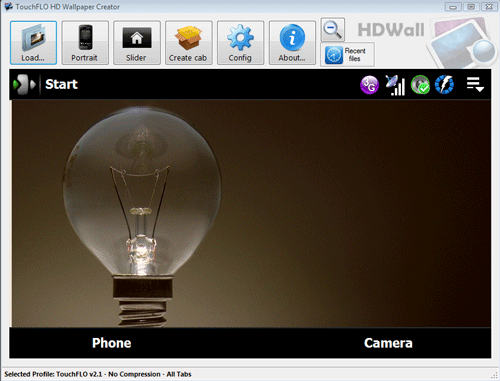Open the Load image button
The width and height of the screenshot is (500, 381).
tap(33, 43)
